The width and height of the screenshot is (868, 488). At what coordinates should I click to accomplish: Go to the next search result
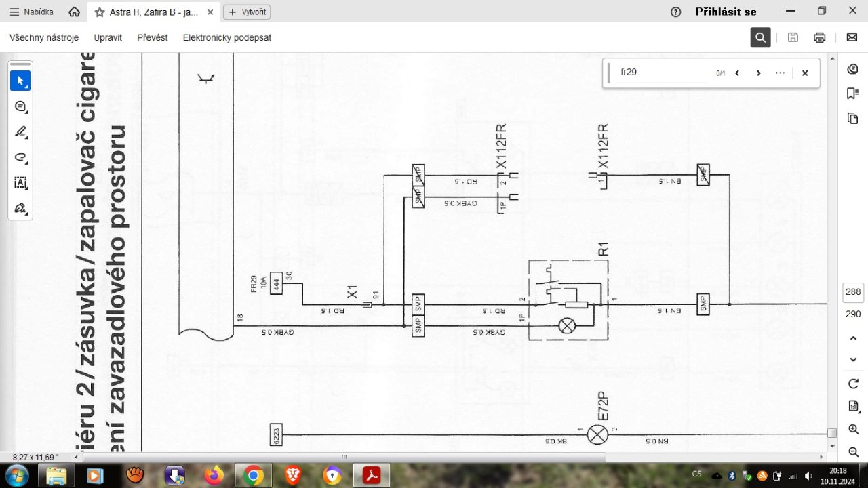click(759, 73)
